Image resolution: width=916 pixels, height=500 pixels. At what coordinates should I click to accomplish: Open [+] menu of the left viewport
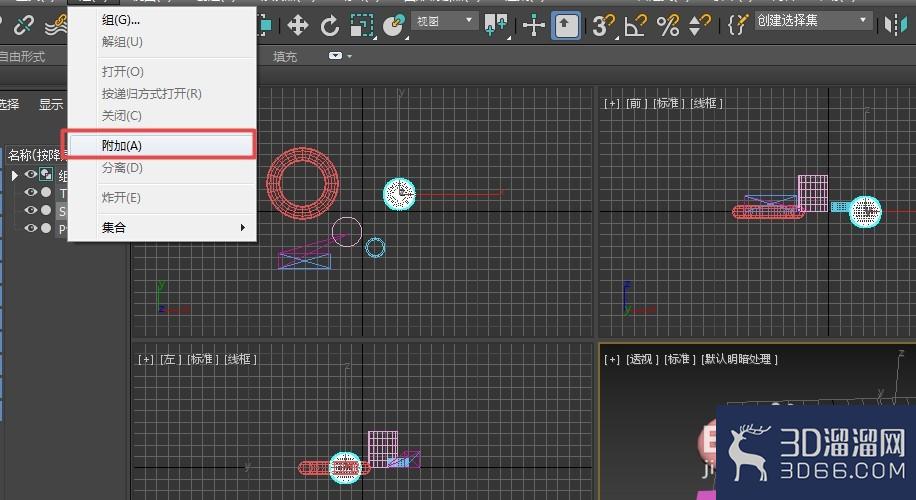(x=146, y=359)
